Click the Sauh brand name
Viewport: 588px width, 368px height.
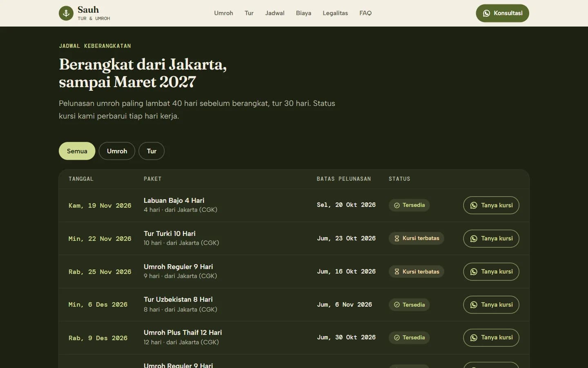point(88,10)
